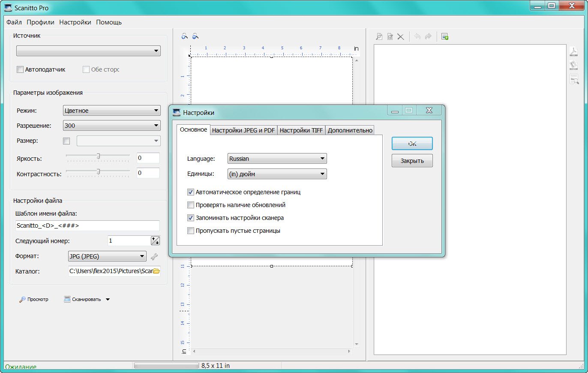This screenshot has width=588, height=373.
Task: Click the Сканировать button
Action: point(83,300)
